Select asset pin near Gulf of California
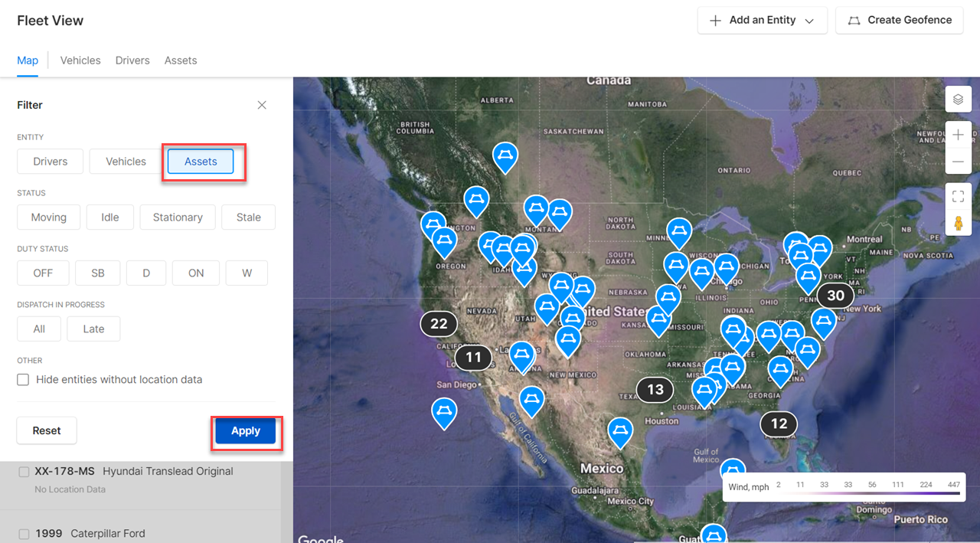This screenshot has width=980, height=543. [531, 401]
